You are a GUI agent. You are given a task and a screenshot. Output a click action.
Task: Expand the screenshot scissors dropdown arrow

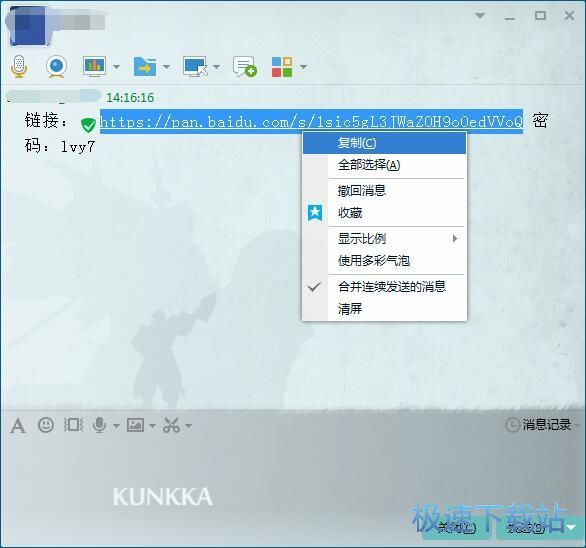click(188, 426)
